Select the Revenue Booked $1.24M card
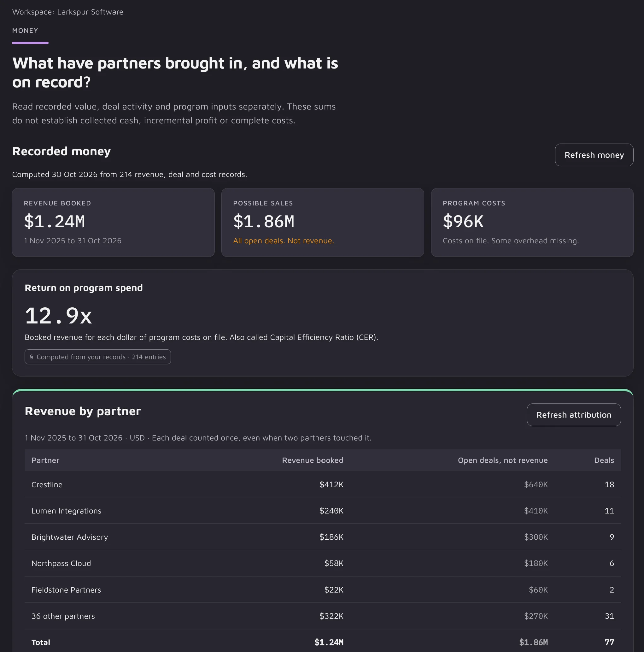 tap(113, 222)
